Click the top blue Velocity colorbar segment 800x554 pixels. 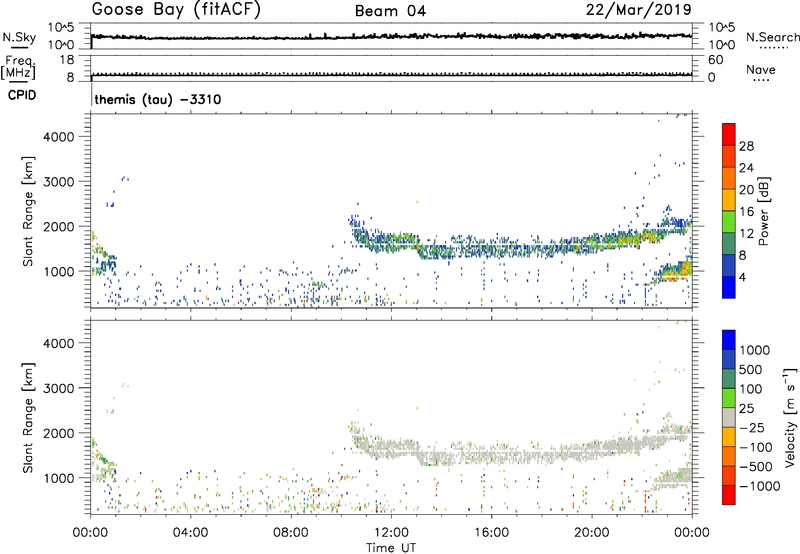[x=729, y=340]
